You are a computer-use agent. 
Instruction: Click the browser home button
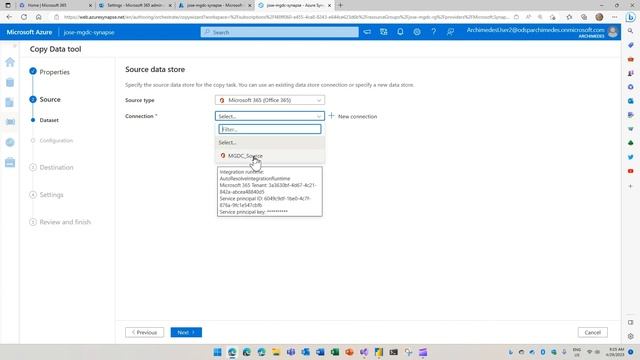[39, 17]
